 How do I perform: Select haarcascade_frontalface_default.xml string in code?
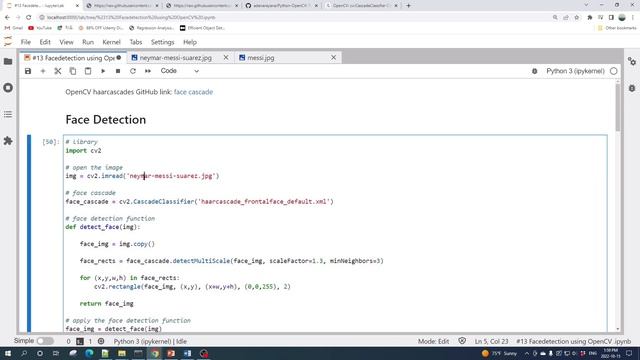(264, 202)
